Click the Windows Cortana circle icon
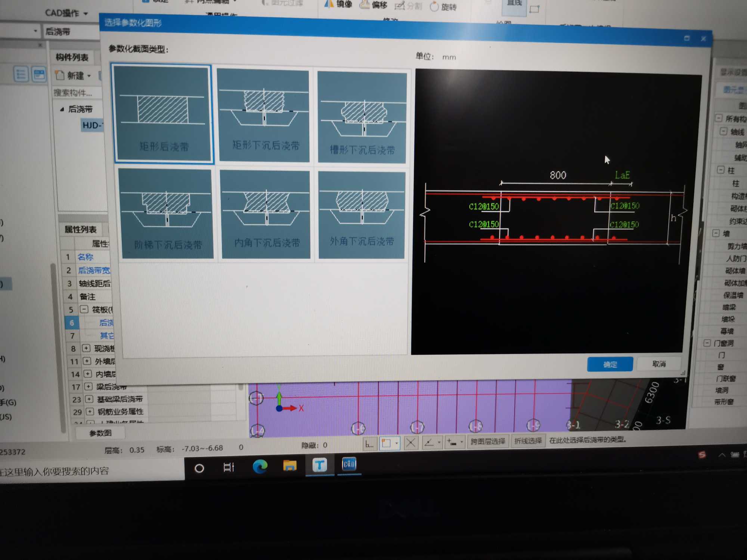This screenshot has width=747, height=560. click(x=199, y=468)
